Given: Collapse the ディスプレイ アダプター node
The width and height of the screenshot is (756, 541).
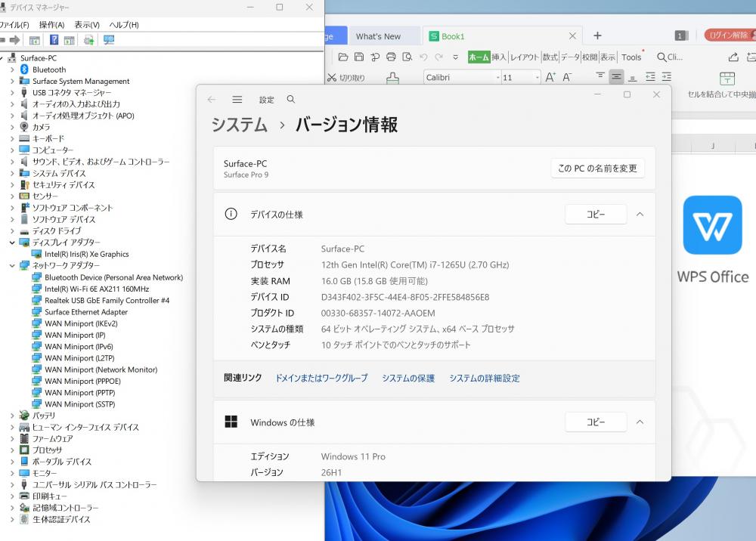Looking at the screenshot, I should [x=12, y=243].
